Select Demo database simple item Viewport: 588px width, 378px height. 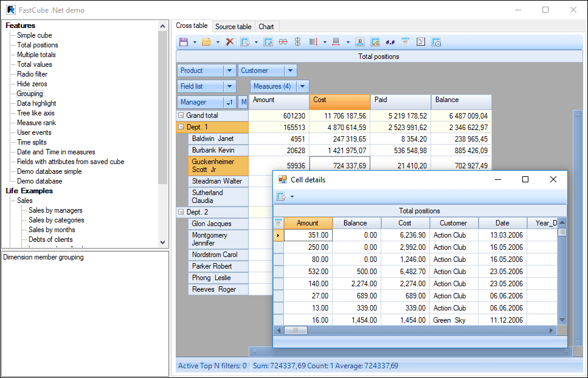tap(49, 171)
